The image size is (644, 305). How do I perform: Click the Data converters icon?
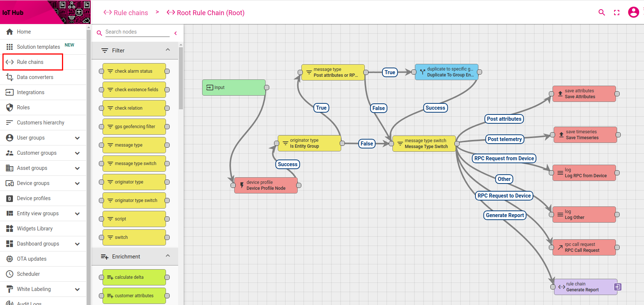click(10, 77)
